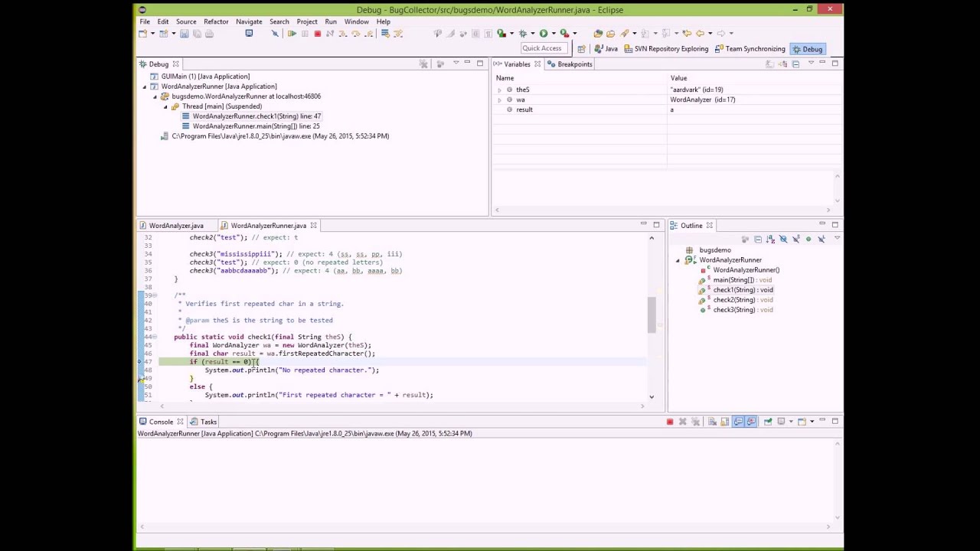The image size is (980, 551).
Task: Click Focus on Active Task in Outline toolbar
Action: (745, 239)
